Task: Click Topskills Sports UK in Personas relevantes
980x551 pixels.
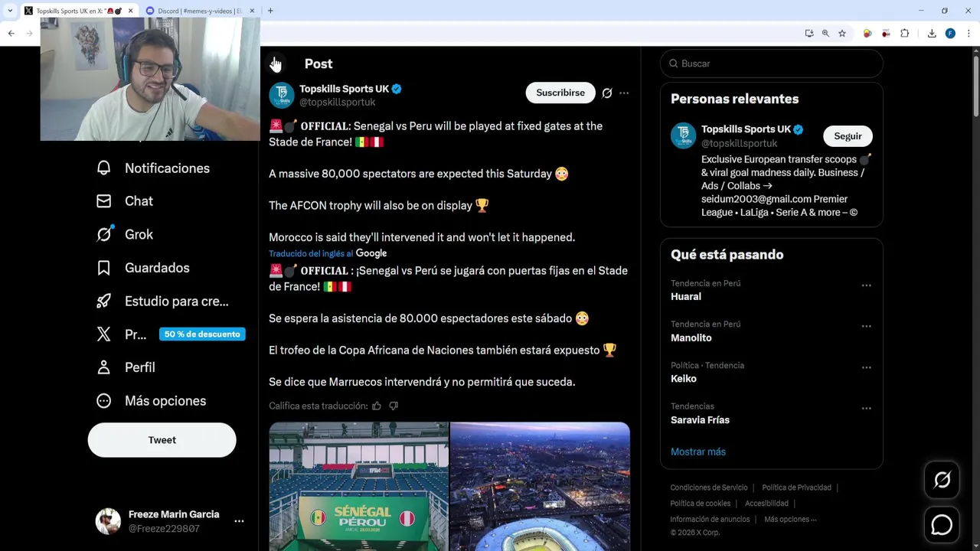Action: pyautogui.click(x=746, y=129)
